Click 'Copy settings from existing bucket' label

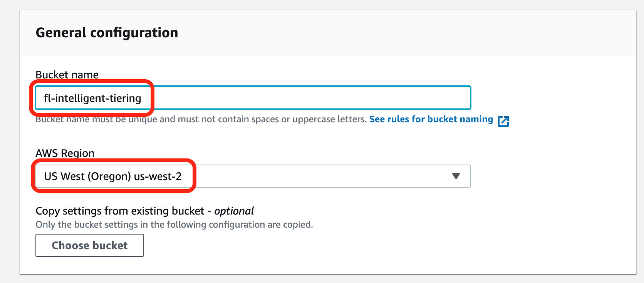120,211
